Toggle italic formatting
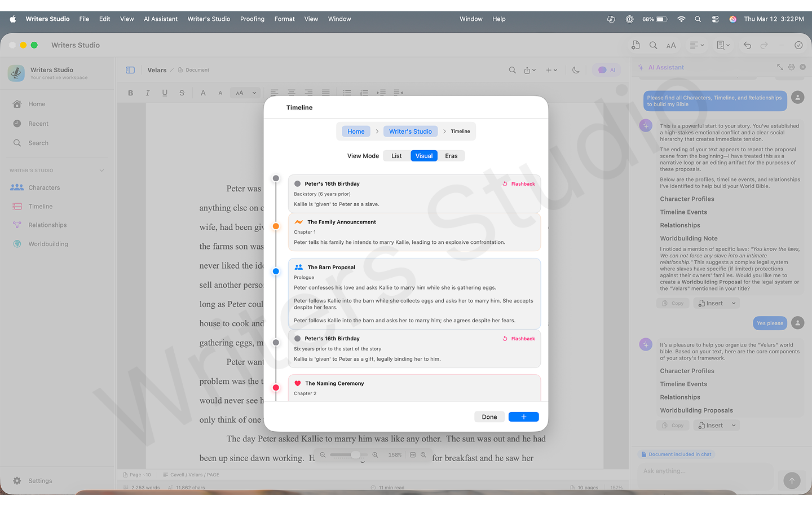This screenshot has width=812, height=508. (x=148, y=93)
